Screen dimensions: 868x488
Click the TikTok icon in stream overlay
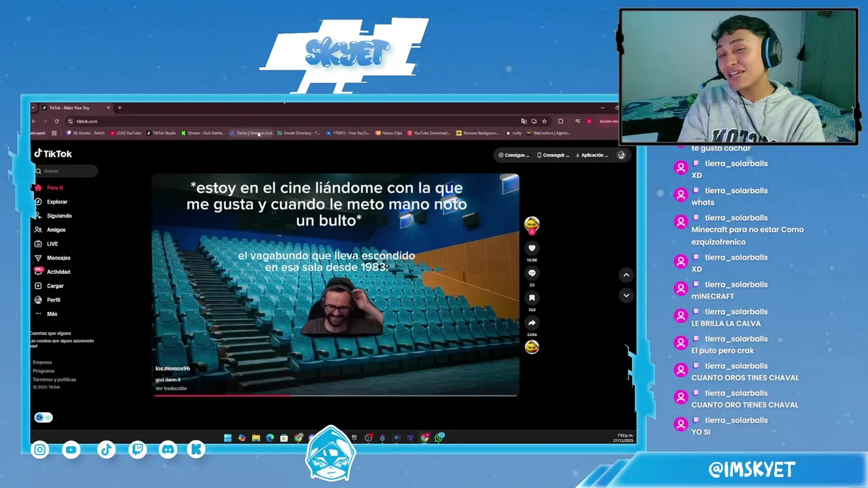pyautogui.click(x=106, y=449)
